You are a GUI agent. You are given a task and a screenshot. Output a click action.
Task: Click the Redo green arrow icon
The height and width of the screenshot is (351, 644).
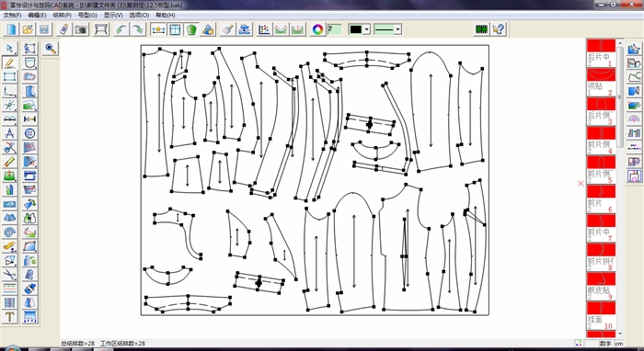pyautogui.click(x=138, y=29)
